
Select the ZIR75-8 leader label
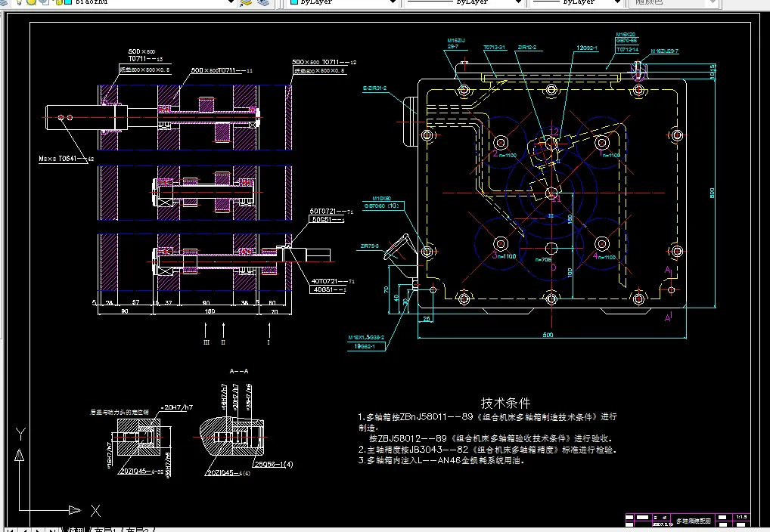click(x=369, y=246)
